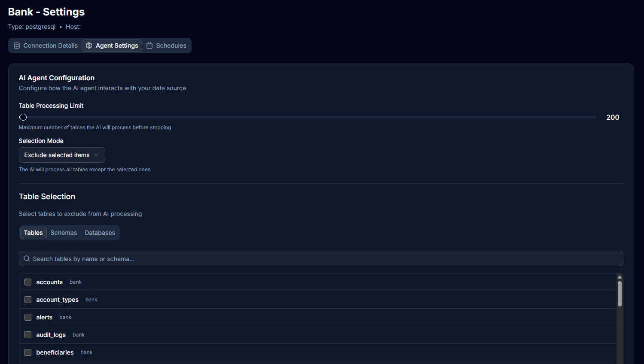Screen dimensions: 644x364
Task: Open the Exclude selected items dropdown
Action: tap(62, 155)
